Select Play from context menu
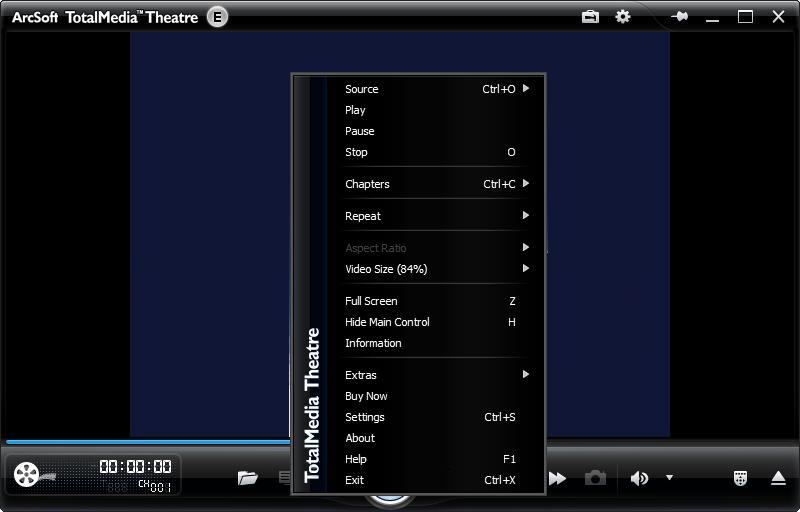This screenshot has width=800, height=512. coord(437,110)
